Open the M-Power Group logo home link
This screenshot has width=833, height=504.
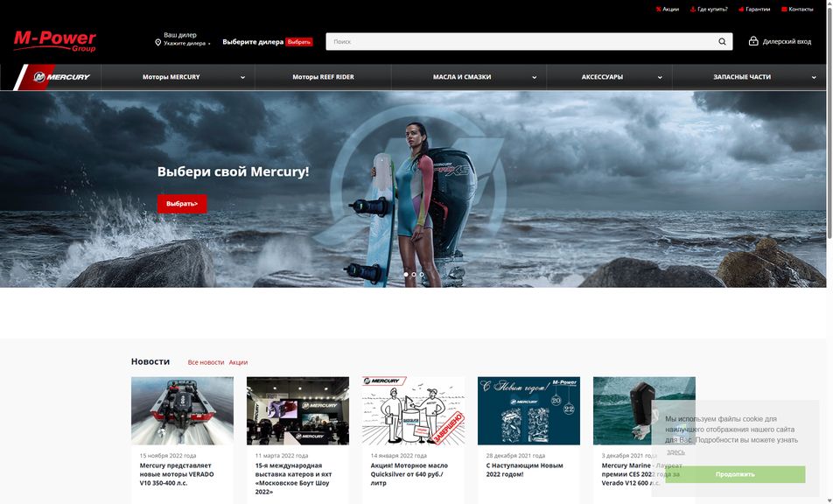click(55, 41)
